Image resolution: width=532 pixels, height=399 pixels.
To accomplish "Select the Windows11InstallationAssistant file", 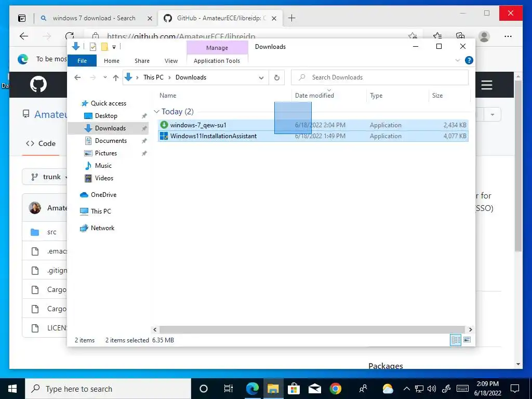I will coord(313,136).
